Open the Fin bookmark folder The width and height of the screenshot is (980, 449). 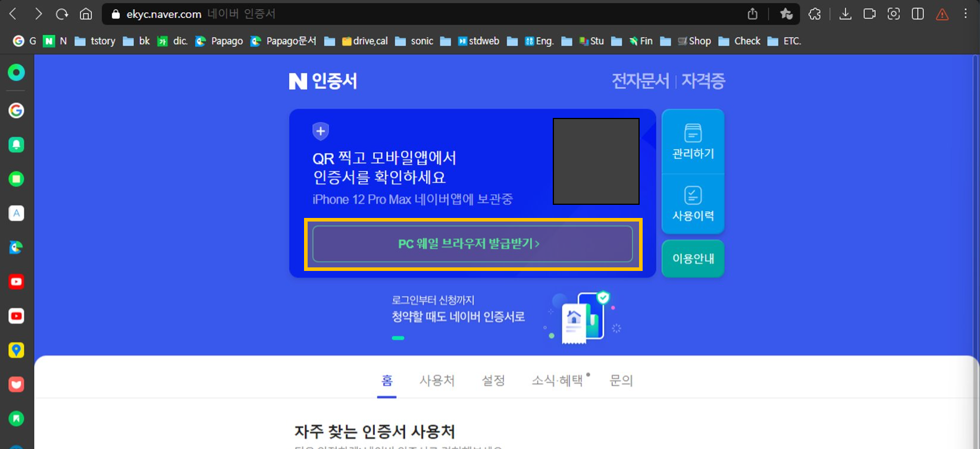click(632, 41)
